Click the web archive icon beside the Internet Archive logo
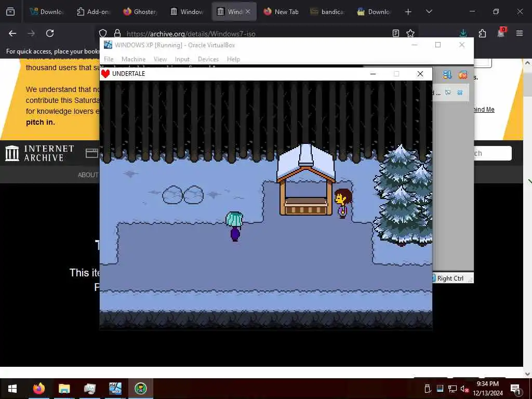The width and height of the screenshot is (532, 399). coord(91,153)
